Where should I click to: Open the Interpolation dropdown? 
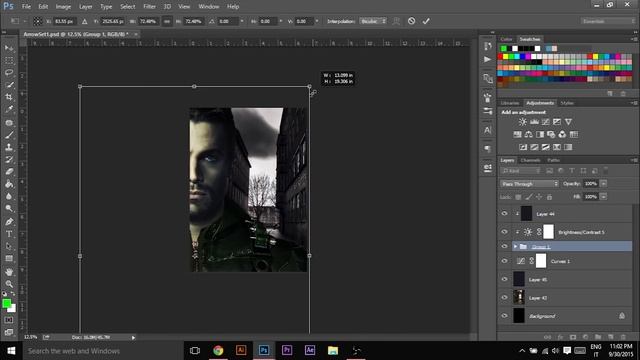(373, 21)
